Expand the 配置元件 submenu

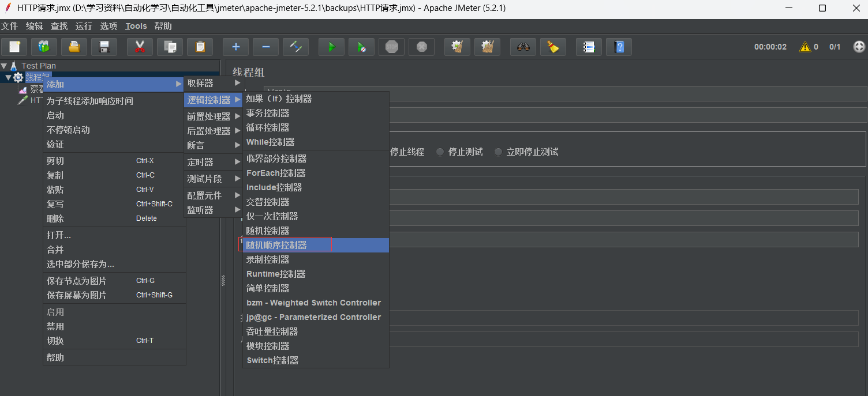(x=214, y=195)
